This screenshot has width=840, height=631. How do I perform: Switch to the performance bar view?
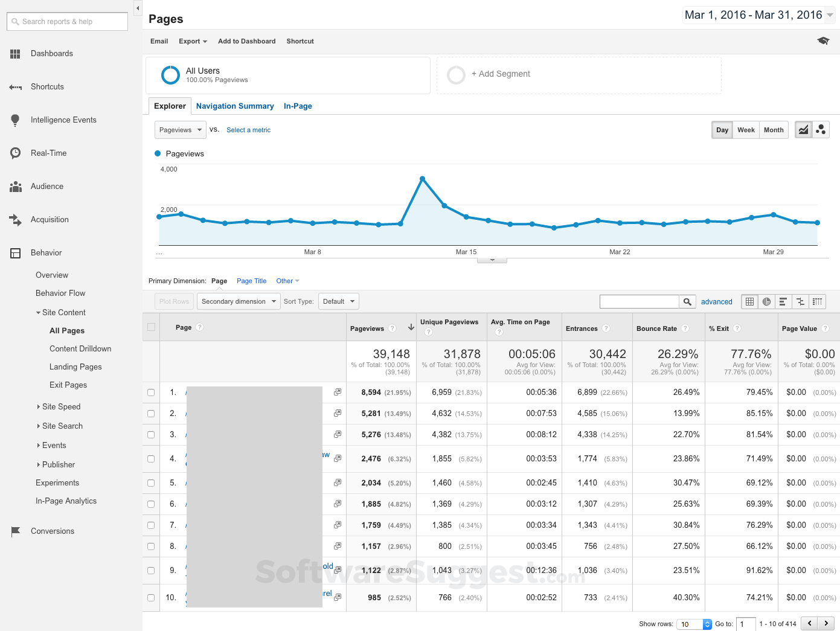tap(783, 301)
